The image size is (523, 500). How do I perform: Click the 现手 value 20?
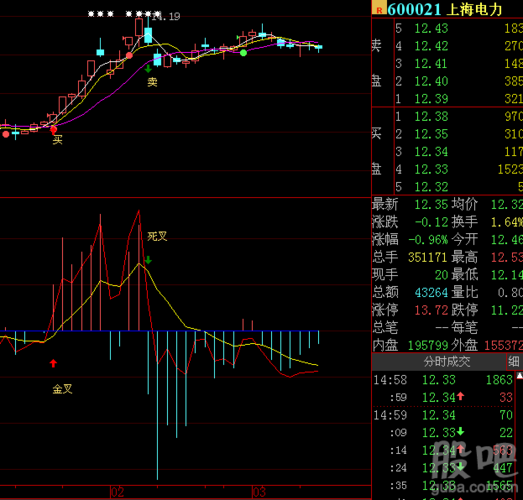(x=441, y=275)
